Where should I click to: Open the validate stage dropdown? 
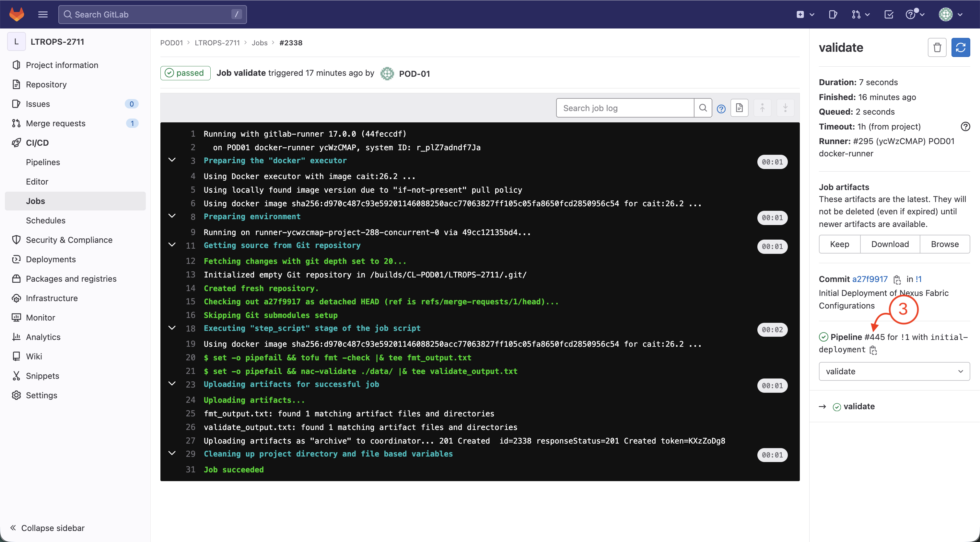894,371
